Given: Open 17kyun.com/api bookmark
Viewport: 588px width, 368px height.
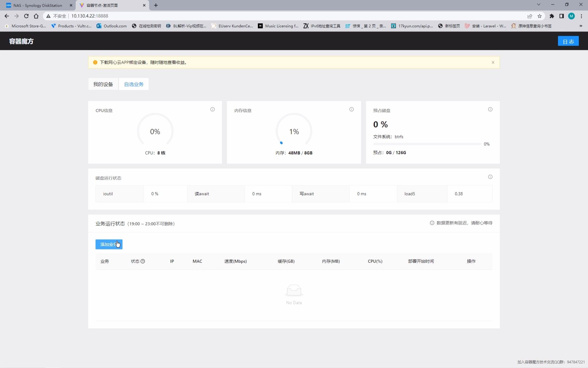Looking at the screenshot, I should coord(412,26).
